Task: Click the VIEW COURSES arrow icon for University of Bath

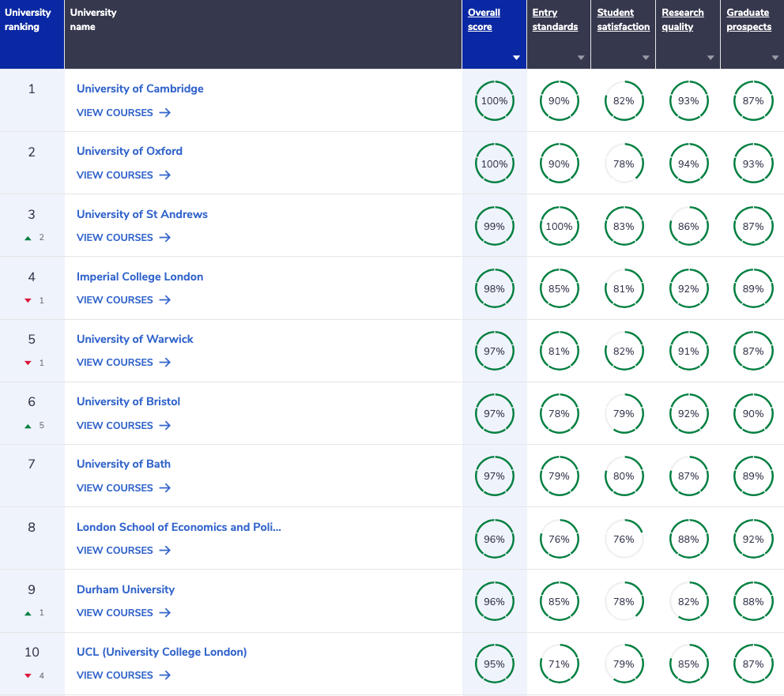Action: click(x=166, y=487)
